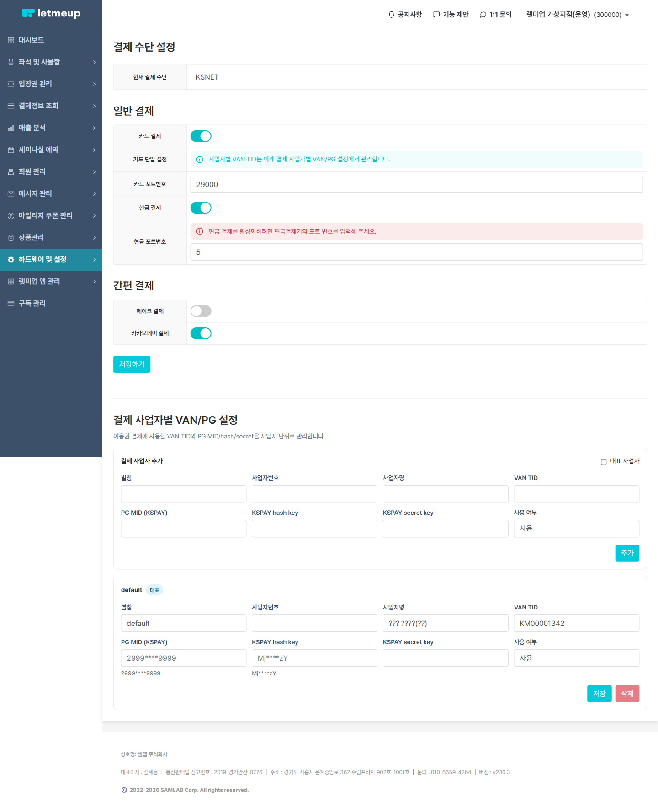Click the 기능 제안 speech bubble icon
This screenshot has width=658, height=812.
436,15
